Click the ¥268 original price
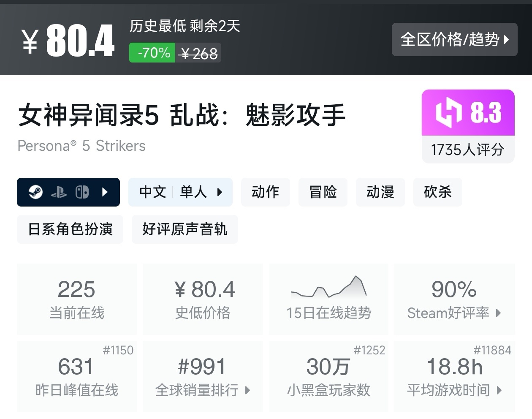The height and width of the screenshot is (419, 532). click(198, 53)
